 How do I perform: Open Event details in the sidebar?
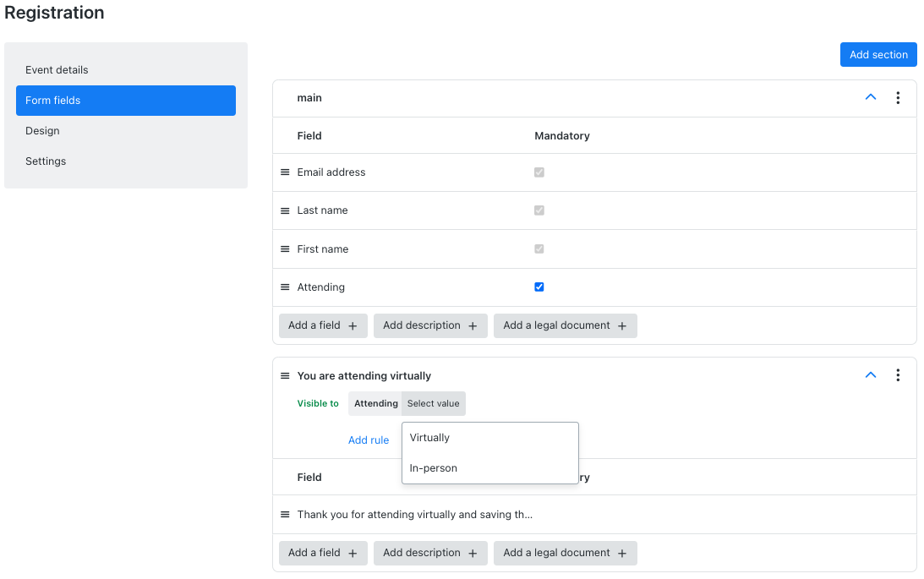(x=125, y=69)
